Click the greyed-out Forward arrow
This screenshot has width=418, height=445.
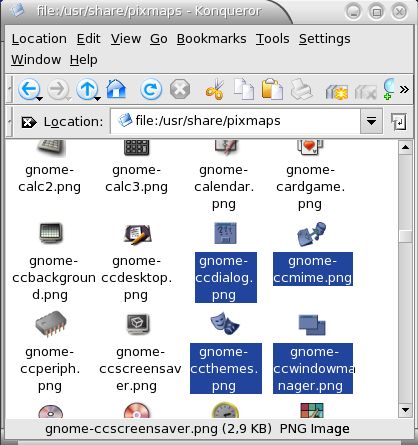[x=57, y=89]
